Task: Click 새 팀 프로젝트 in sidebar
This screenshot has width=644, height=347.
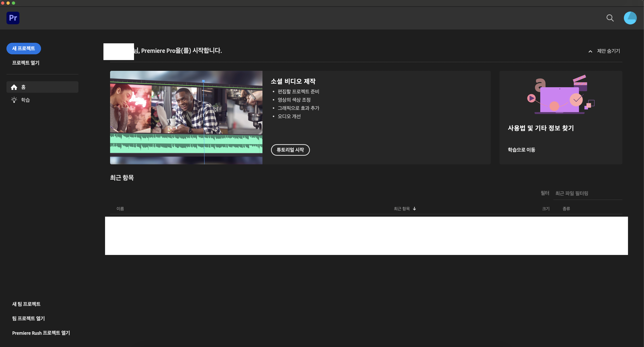Action: coord(26,304)
